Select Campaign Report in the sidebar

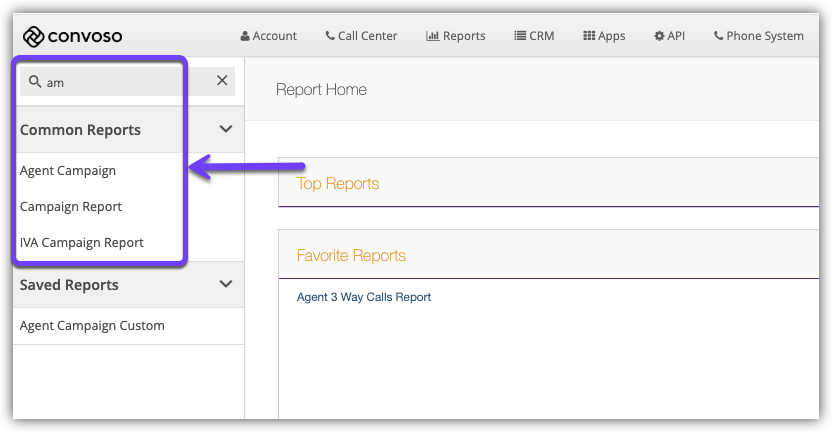71,207
